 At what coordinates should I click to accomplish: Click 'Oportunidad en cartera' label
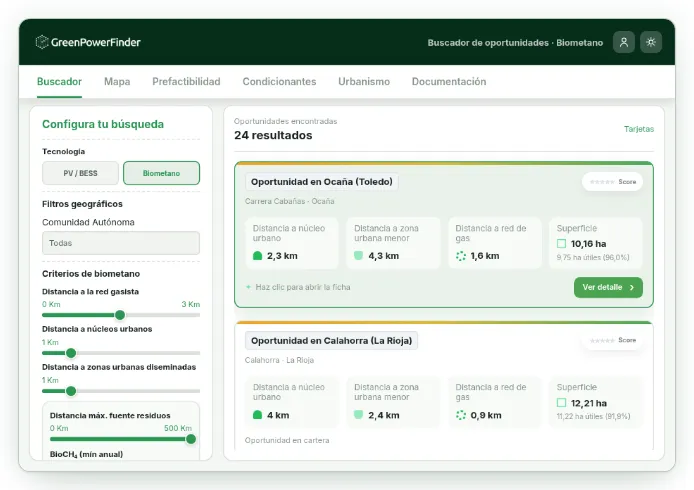pyautogui.click(x=287, y=440)
